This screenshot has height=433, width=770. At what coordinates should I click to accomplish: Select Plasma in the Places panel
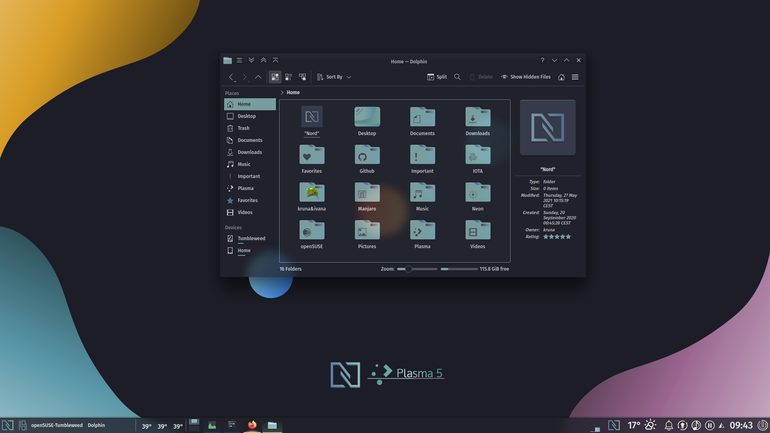coord(250,189)
